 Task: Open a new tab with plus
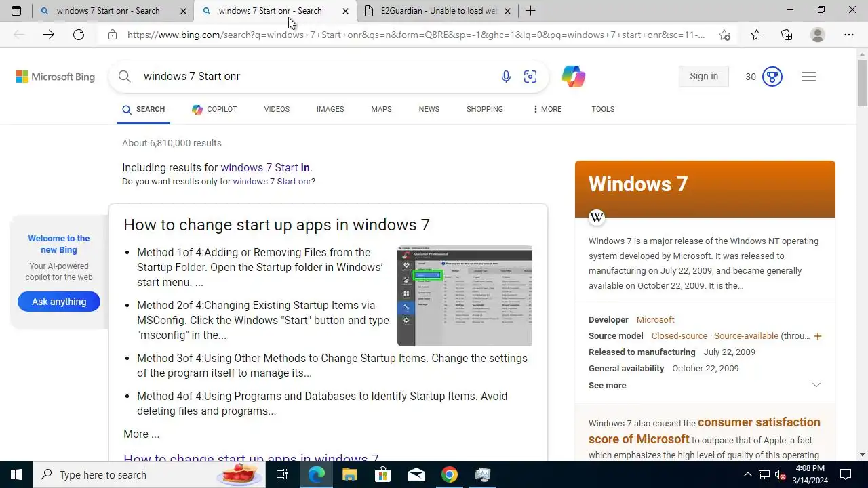click(x=530, y=11)
